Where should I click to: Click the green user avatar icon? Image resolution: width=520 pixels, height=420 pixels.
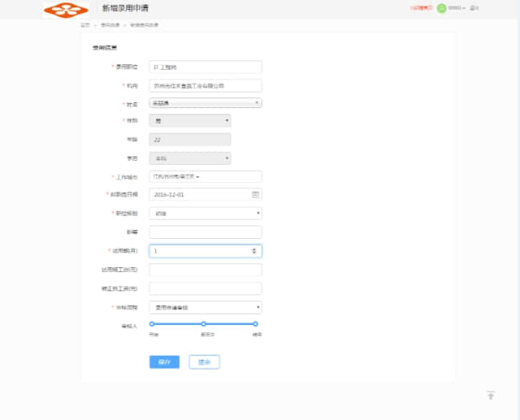pyautogui.click(x=441, y=8)
